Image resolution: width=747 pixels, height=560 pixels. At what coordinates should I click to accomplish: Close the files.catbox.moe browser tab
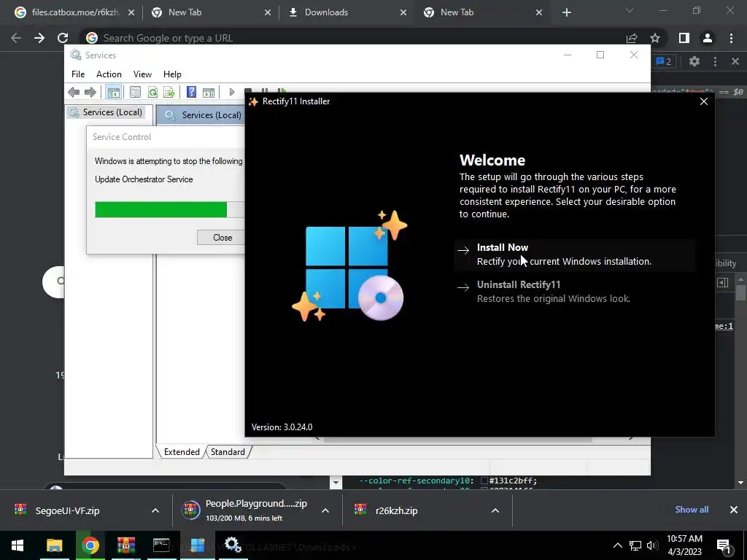tap(131, 13)
